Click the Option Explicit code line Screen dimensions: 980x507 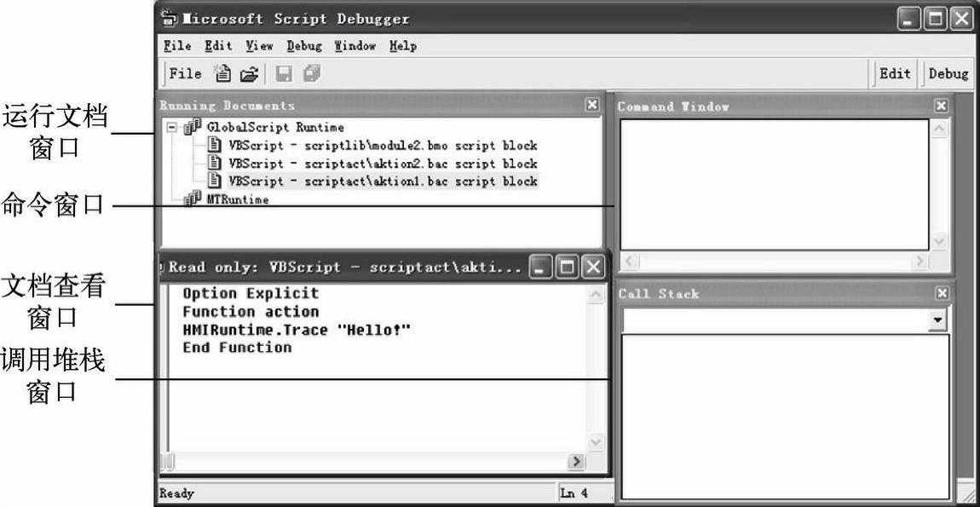click(251, 293)
